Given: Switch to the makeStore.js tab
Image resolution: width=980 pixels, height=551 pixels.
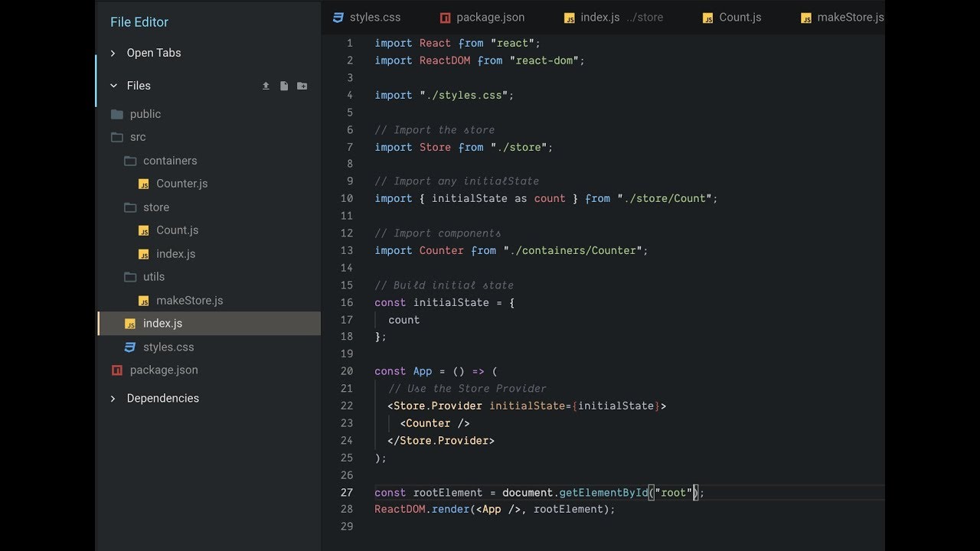Looking at the screenshot, I should point(841,17).
